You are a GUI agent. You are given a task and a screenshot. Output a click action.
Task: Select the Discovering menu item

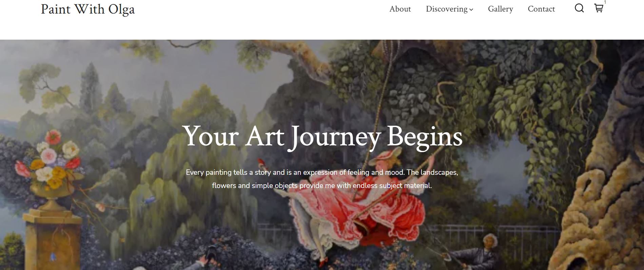point(447,9)
